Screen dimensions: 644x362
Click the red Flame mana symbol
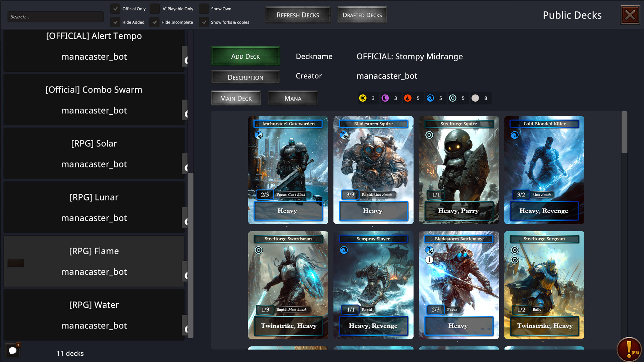408,98
